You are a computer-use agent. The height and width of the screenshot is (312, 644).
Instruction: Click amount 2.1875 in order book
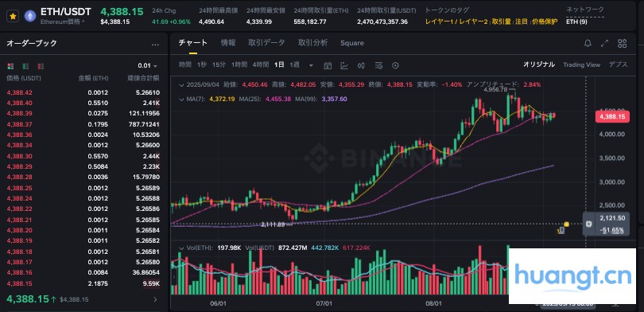[98, 283]
